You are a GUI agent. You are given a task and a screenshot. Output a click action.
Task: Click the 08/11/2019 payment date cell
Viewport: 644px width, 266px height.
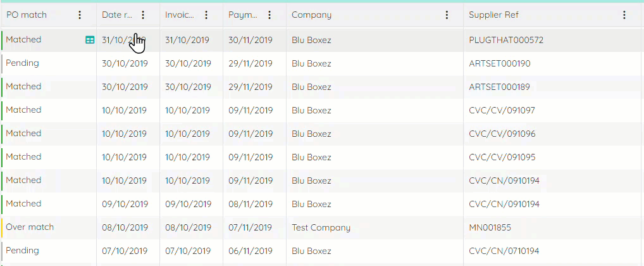(x=251, y=204)
